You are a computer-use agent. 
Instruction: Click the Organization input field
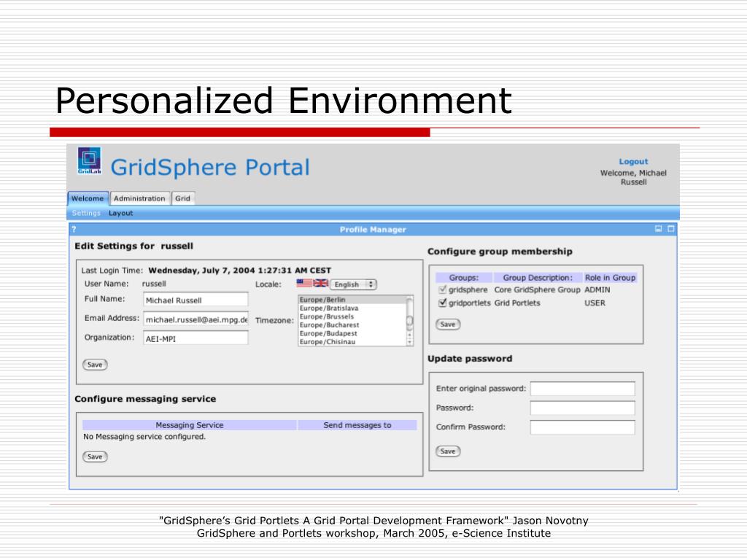click(x=196, y=338)
